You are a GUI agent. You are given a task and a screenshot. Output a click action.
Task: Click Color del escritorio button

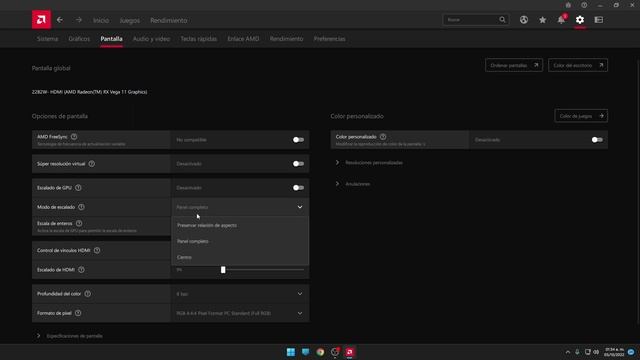click(578, 65)
